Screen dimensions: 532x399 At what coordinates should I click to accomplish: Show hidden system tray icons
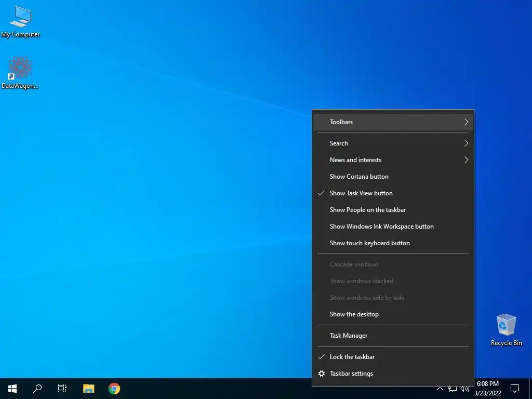[x=440, y=389]
